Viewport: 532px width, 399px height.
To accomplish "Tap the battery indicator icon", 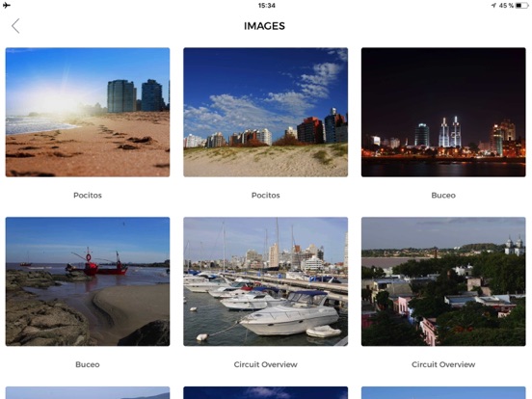I will (x=521, y=6).
